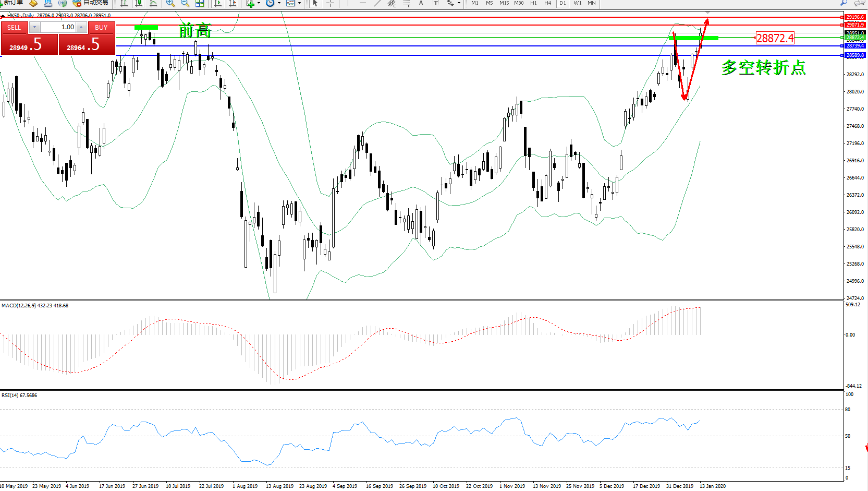This screenshot has width=868, height=491.
Task: Switch to D1 daily timeframe
Action: point(563,3)
